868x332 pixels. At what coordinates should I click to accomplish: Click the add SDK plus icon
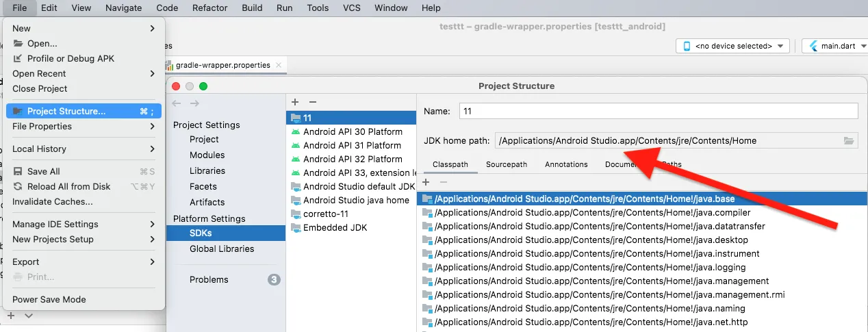point(295,102)
